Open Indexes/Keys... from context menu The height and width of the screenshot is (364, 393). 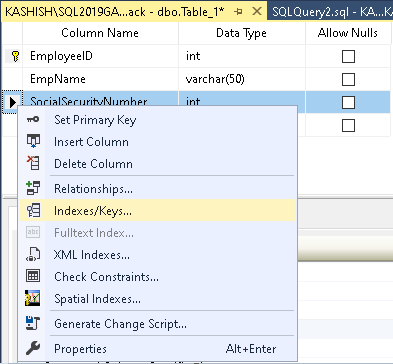(x=157, y=211)
